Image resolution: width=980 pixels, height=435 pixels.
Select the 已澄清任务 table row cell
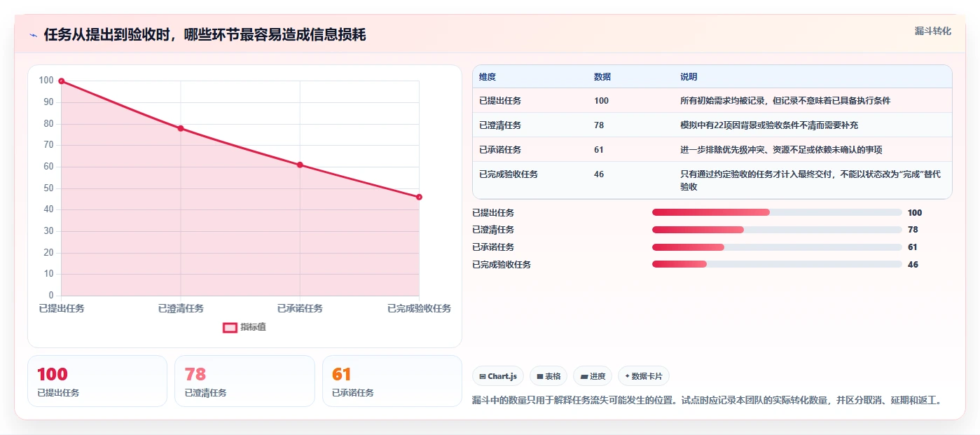point(500,125)
